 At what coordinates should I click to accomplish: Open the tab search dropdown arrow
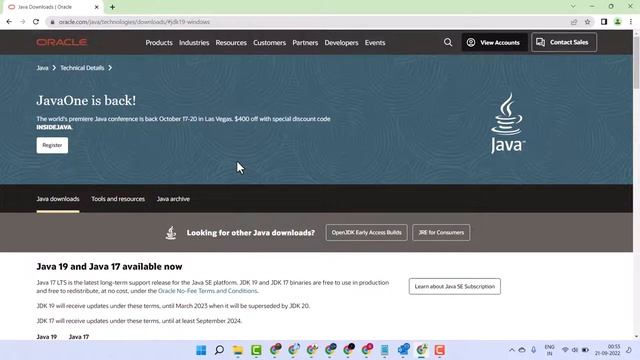tap(573, 7)
